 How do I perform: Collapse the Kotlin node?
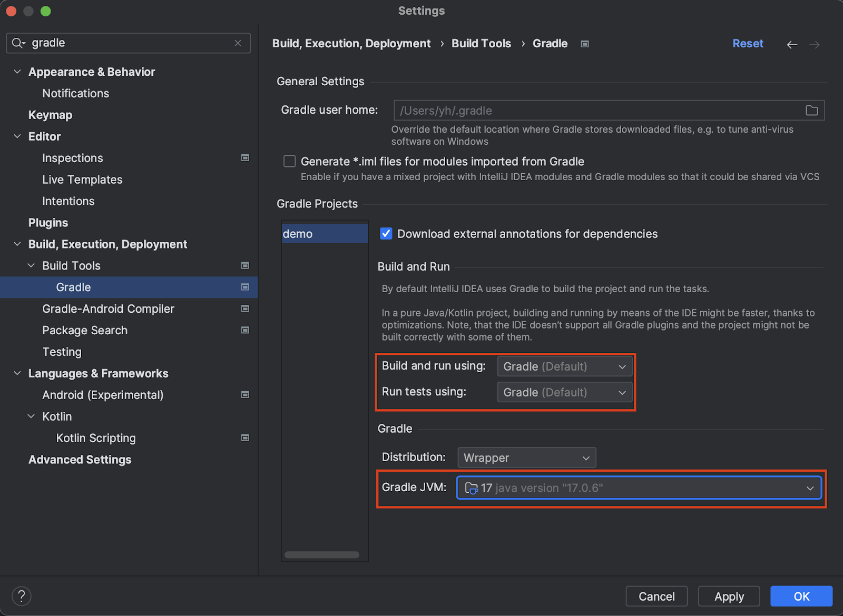pyautogui.click(x=32, y=416)
